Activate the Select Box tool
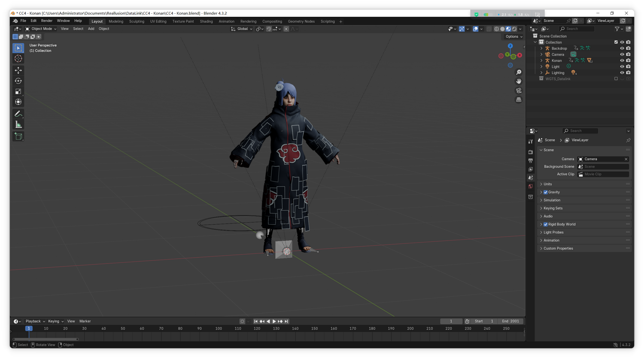Image resolution: width=644 pixels, height=358 pixels. coord(18,48)
